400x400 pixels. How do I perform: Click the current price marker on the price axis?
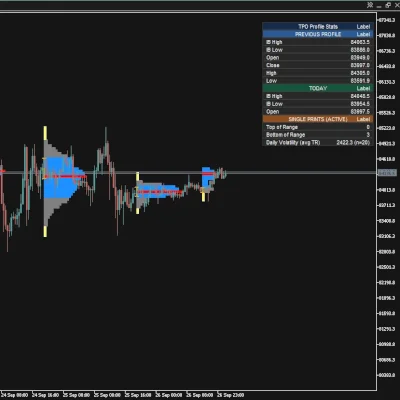[387, 173]
